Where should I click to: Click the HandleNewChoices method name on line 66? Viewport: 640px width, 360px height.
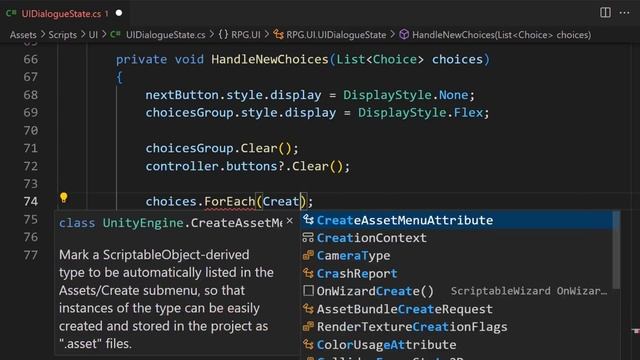269,60
